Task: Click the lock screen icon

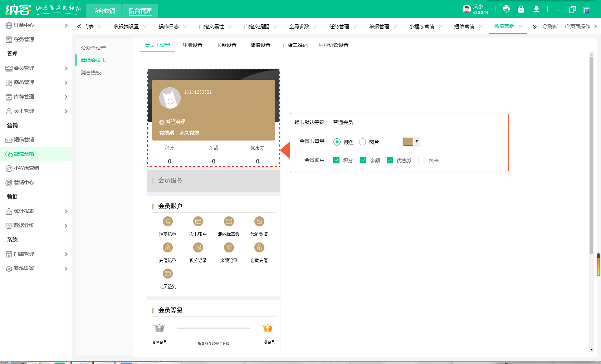Action: (x=521, y=9)
